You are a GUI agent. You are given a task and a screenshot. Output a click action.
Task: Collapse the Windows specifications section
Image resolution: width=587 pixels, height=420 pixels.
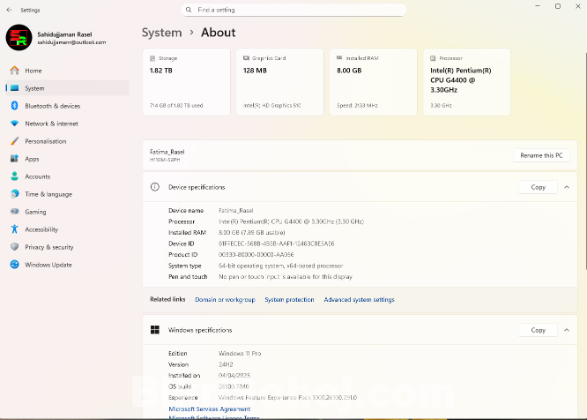[567, 330]
